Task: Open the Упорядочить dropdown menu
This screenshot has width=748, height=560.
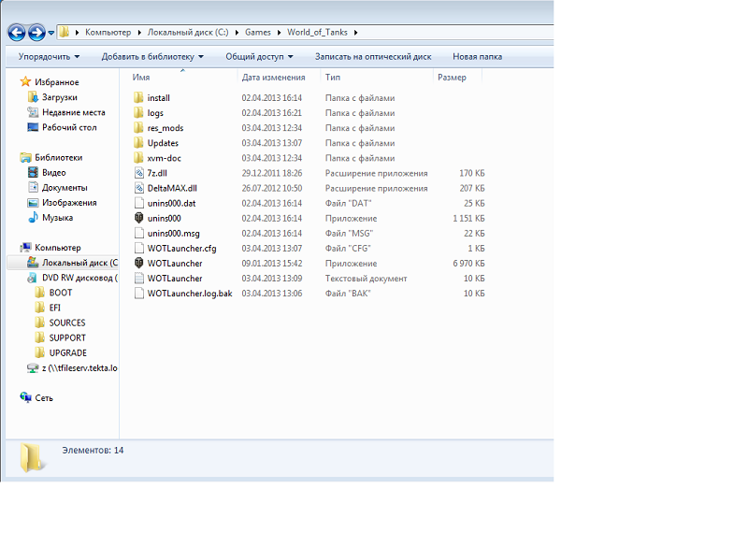Action: (49, 56)
